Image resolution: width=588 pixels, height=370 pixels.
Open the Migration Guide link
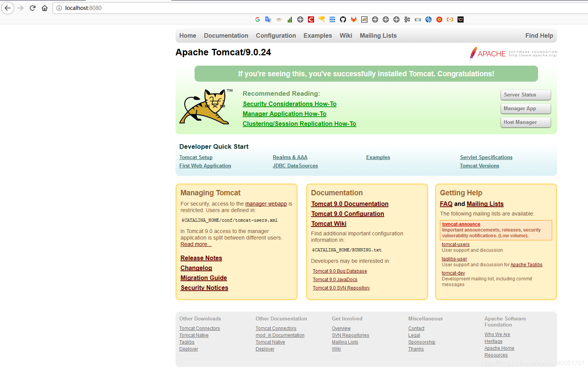[x=204, y=278]
